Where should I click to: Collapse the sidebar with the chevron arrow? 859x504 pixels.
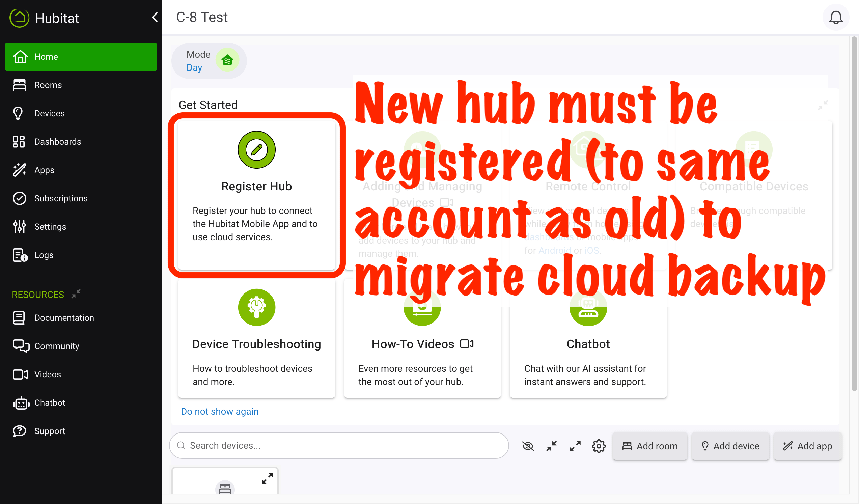[155, 18]
